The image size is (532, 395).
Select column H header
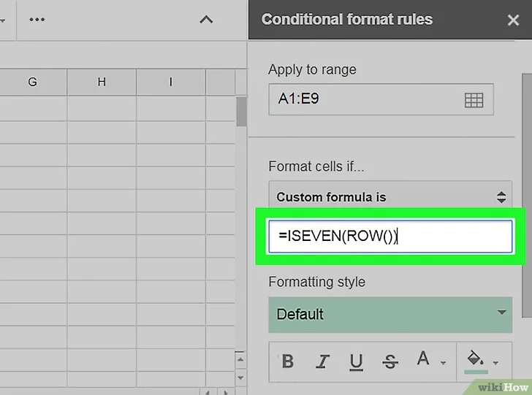point(102,83)
